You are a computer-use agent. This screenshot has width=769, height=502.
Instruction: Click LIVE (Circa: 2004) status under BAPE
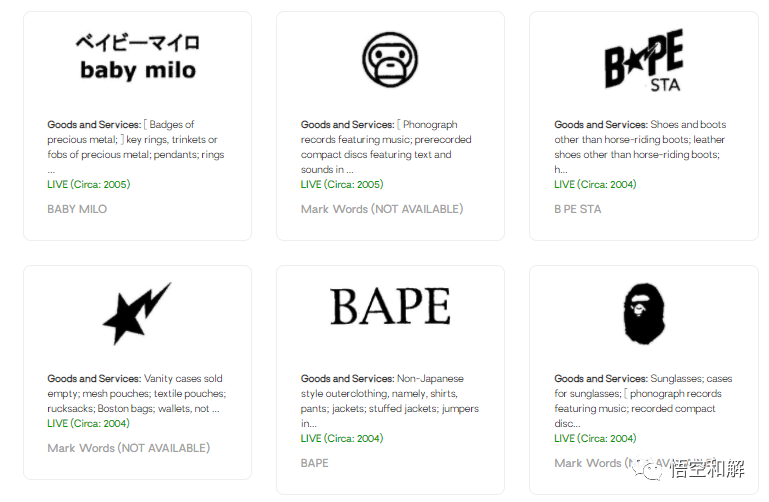point(342,438)
